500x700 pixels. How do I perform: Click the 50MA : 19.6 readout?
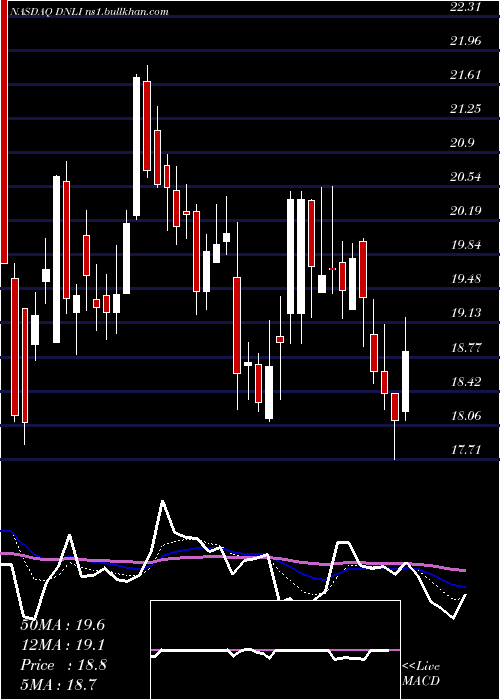pyautogui.click(x=62, y=625)
